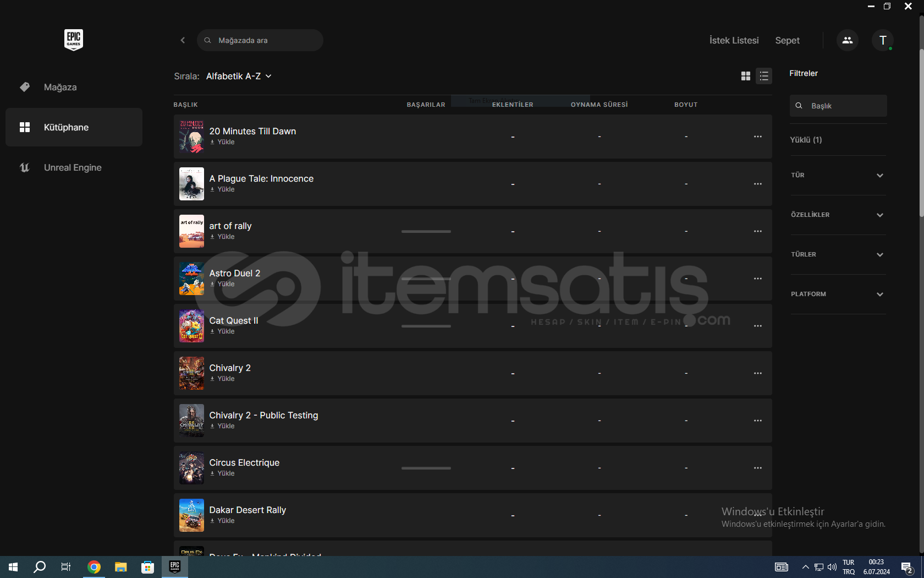
Task: Open options menu for art of rally
Action: pos(758,231)
